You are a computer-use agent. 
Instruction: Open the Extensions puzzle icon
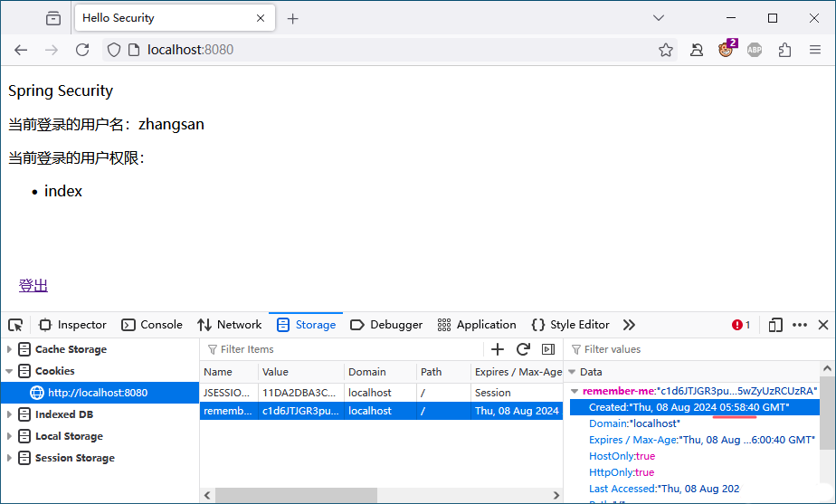click(784, 50)
